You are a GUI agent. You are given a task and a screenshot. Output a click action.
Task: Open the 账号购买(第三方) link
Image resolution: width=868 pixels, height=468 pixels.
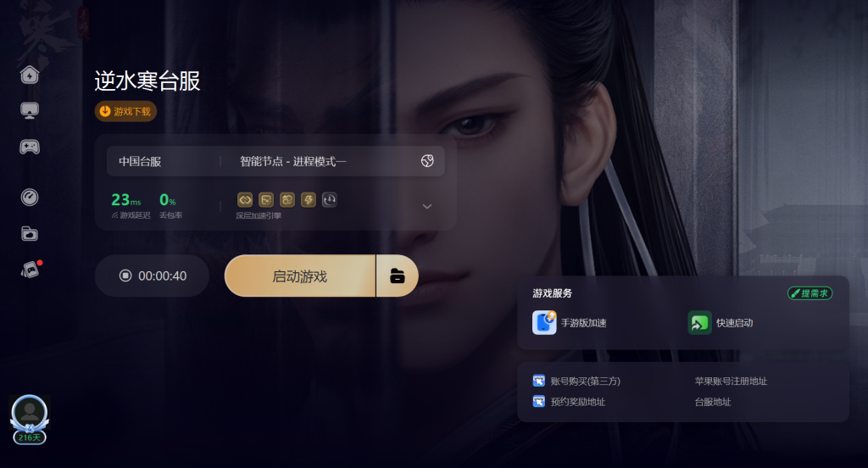tap(576, 381)
